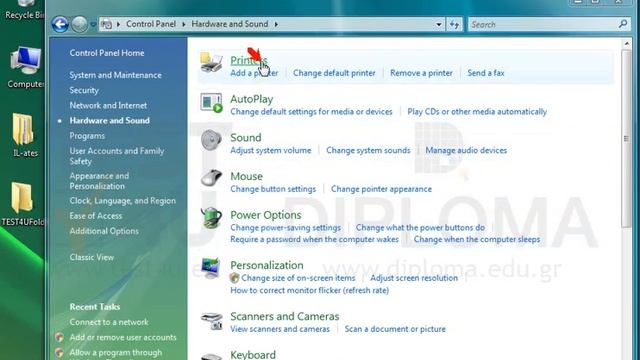Viewport: 640px width, 360px height.
Task: Open Appearance and Personalization category
Action: [99, 181]
